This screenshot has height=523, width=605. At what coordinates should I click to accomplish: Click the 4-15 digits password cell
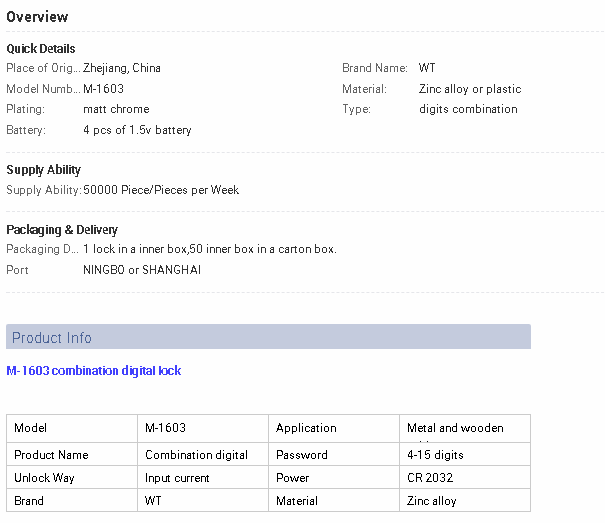pyautogui.click(x=435, y=455)
